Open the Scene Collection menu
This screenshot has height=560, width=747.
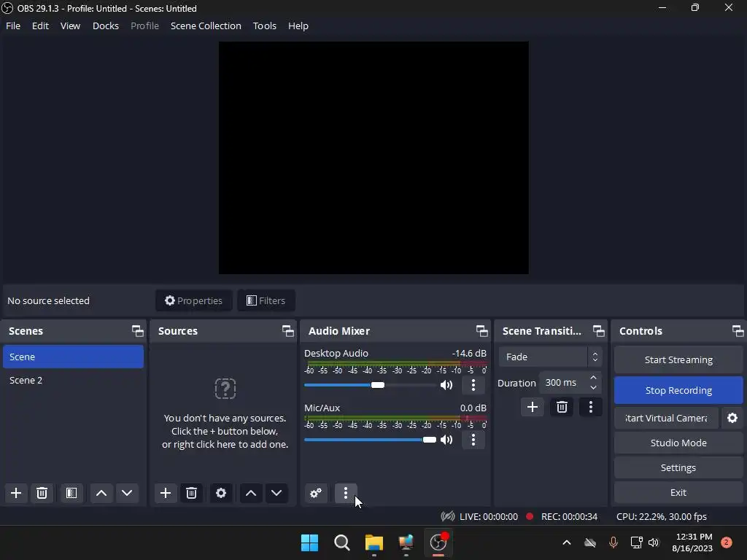click(206, 26)
